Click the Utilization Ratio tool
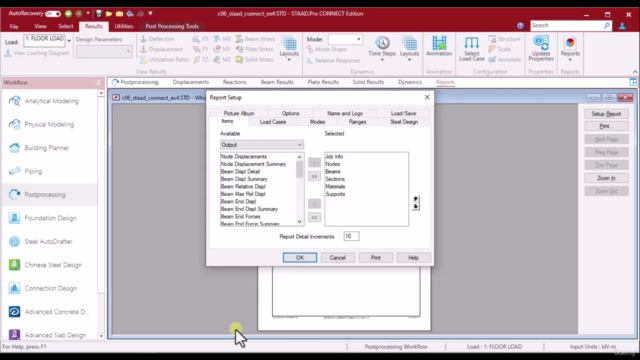This screenshot has height=360, width=640. pos(164,60)
